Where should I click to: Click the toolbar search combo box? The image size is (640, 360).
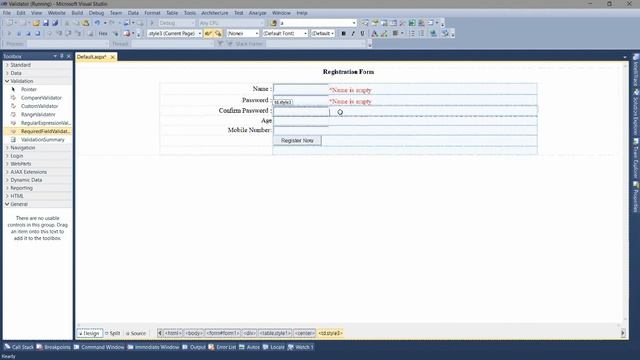[x=318, y=23]
